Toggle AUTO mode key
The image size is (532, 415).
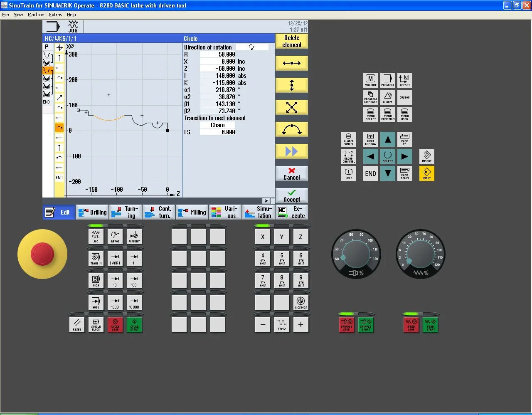coord(96,303)
